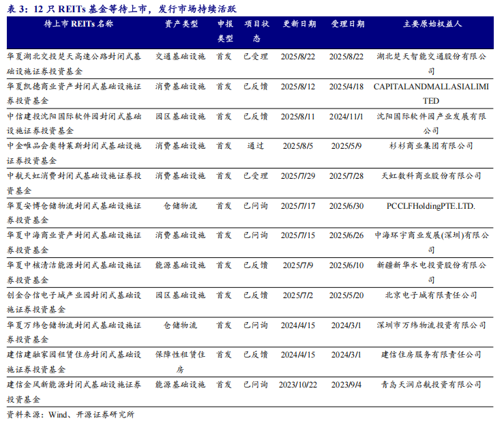Image resolution: width=504 pixels, height=423 pixels.
Task: Select update date '2025/7/15'
Action: (298, 235)
